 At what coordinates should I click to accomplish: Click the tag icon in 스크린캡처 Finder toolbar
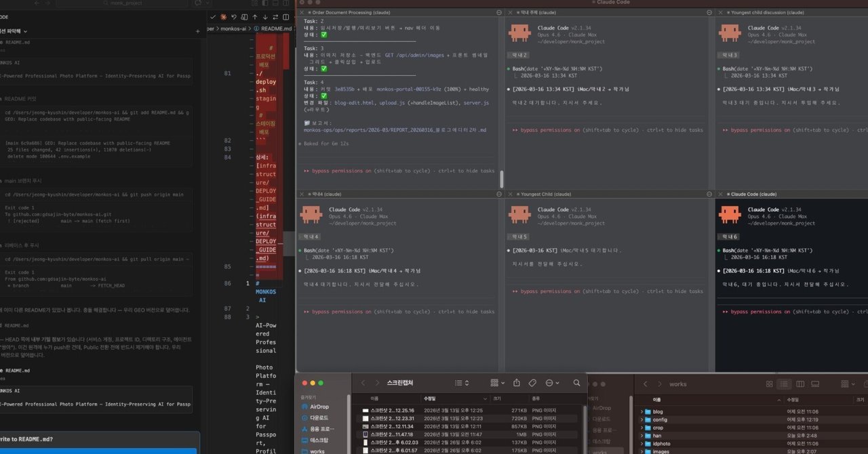click(533, 383)
